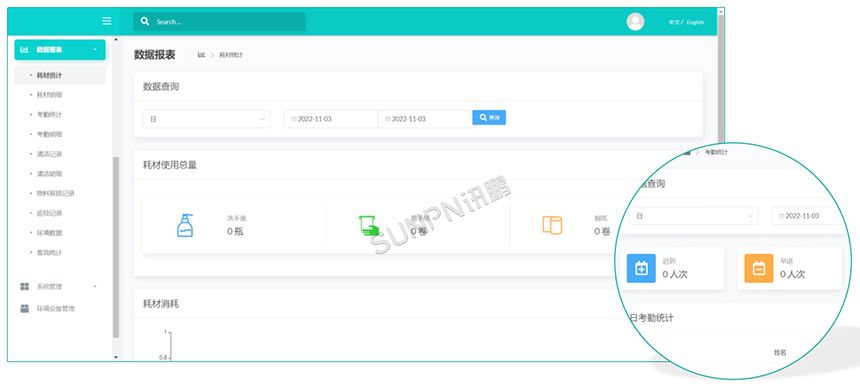Open 环境数据 in the sidebar

click(49, 233)
